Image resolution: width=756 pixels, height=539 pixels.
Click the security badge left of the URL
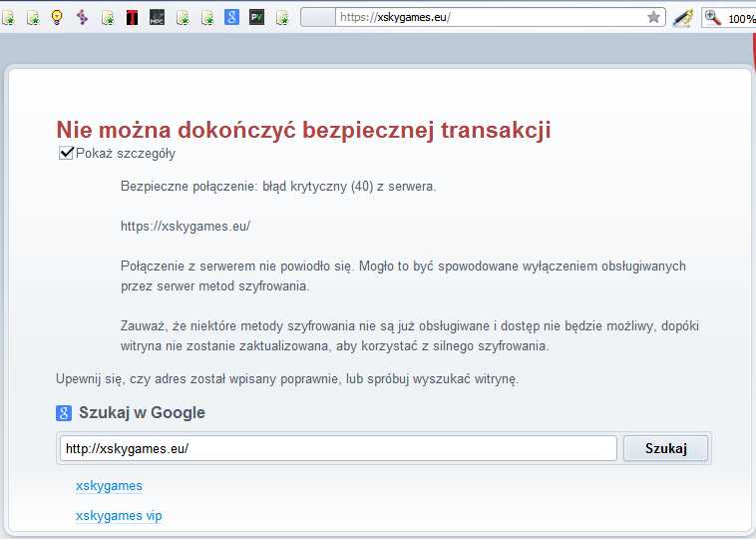tap(318, 17)
